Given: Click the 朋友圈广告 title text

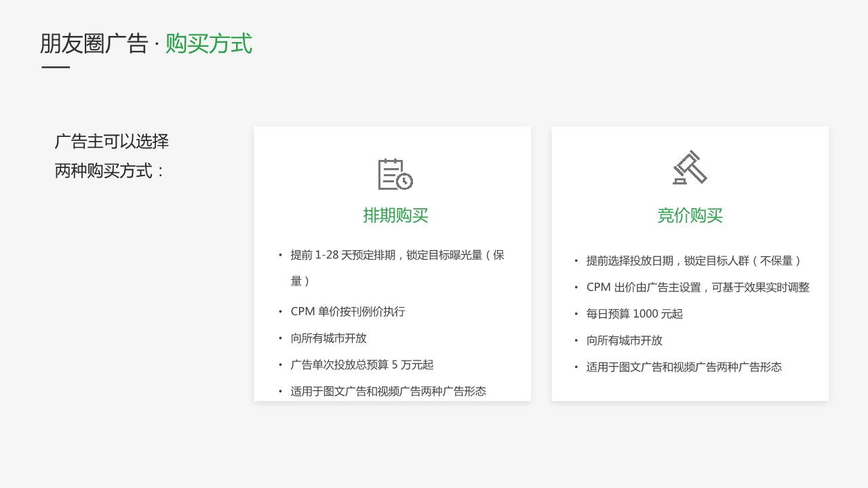Looking at the screenshot, I should (94, 43).
